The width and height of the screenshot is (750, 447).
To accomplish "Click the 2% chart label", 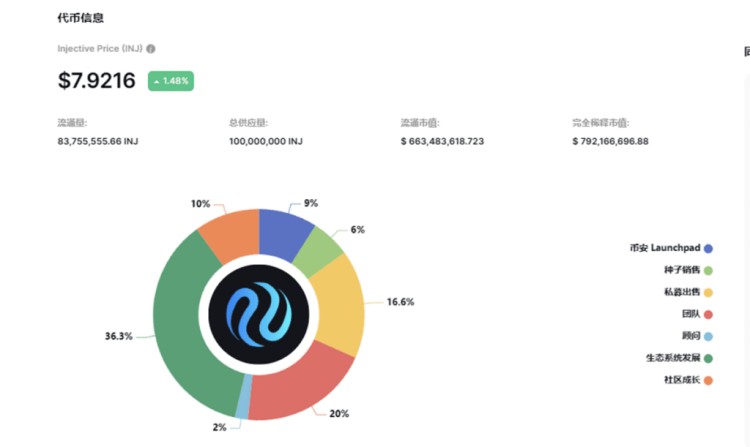I will 220,427.
